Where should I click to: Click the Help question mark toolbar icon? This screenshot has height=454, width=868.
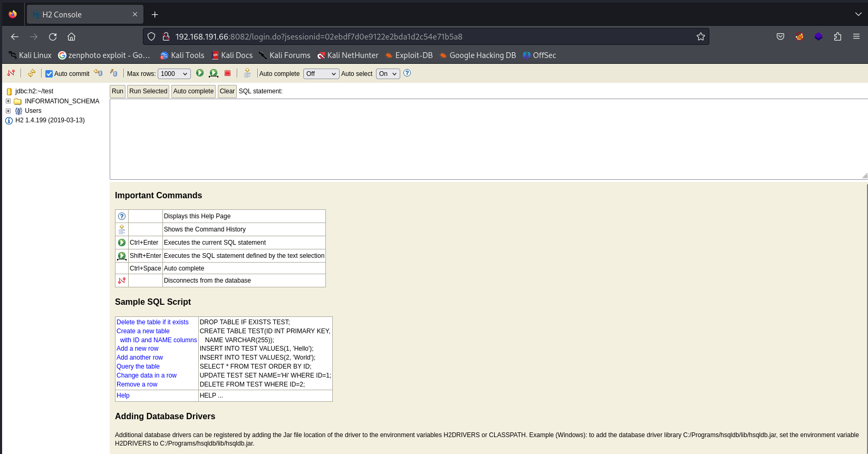(407, 73)
